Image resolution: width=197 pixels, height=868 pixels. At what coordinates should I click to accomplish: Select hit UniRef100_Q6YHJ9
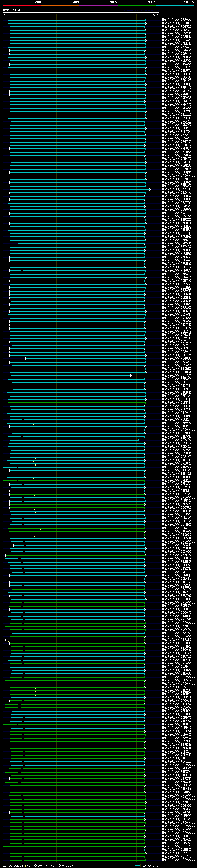pyautogui.click(x=177, y=179)
